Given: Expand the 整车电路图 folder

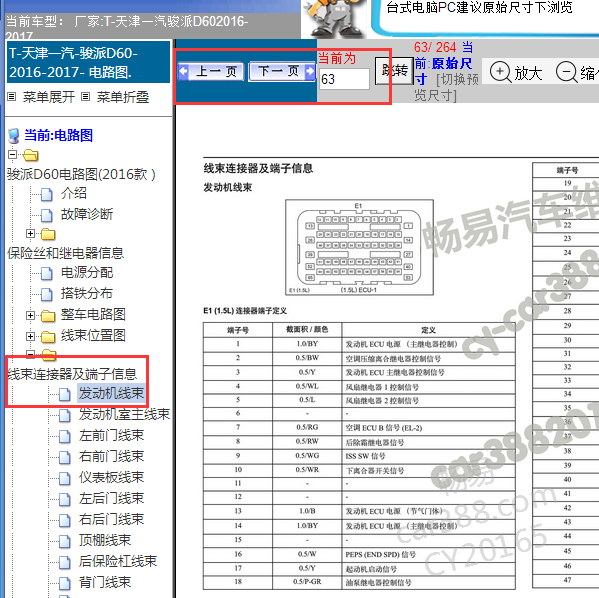Looking at the screenshot, I should click(x=30, y=315).
